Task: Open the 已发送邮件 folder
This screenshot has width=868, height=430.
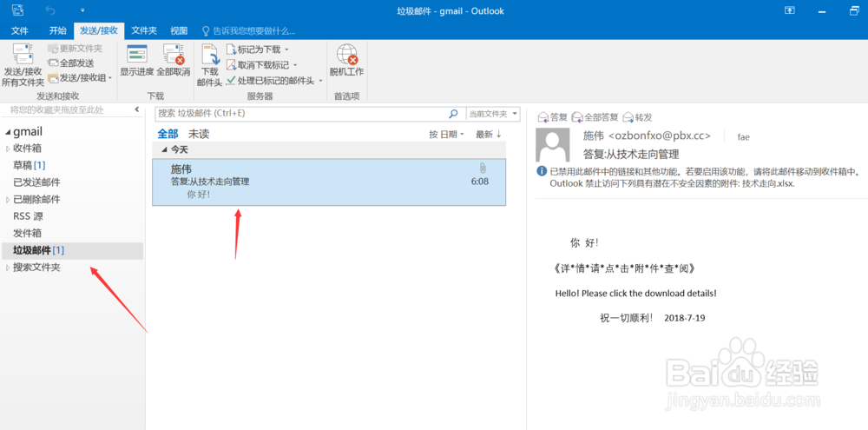Action: pos(36,182)
